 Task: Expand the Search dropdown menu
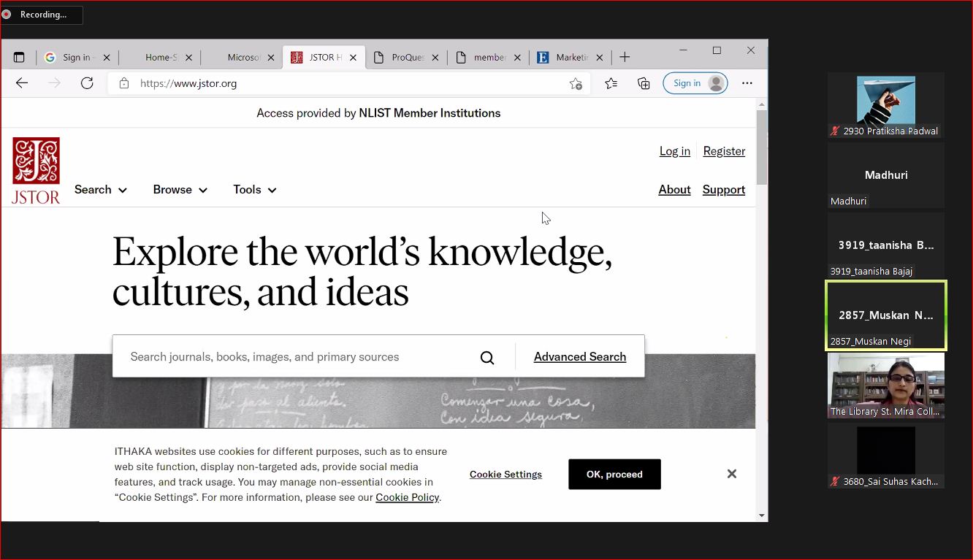(x=101, y=190)
